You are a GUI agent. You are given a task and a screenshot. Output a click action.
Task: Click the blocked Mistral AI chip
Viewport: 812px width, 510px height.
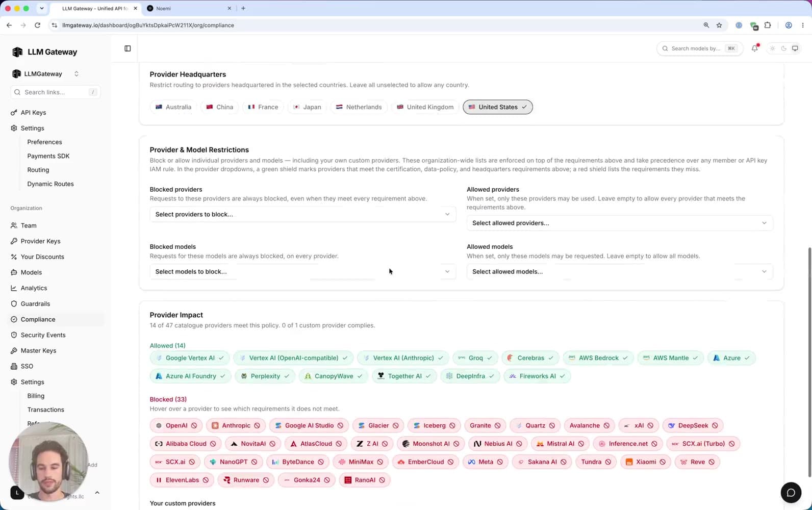point(560,444)
